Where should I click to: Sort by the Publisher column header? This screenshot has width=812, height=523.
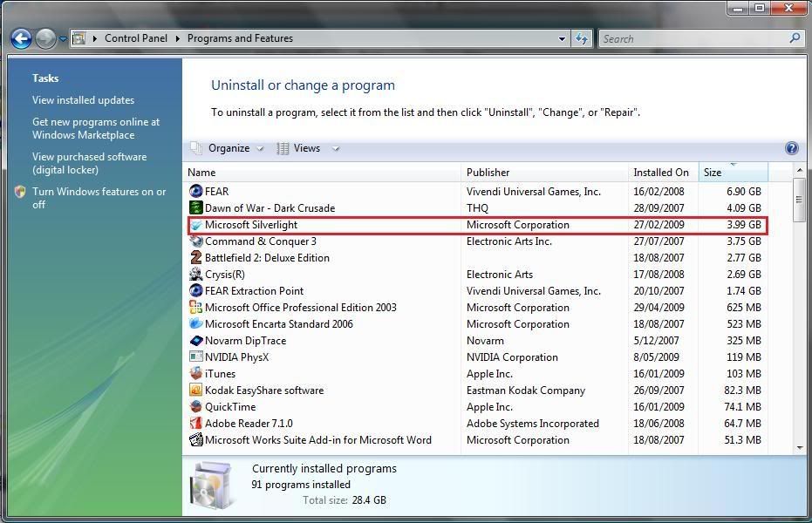[543, 173]
